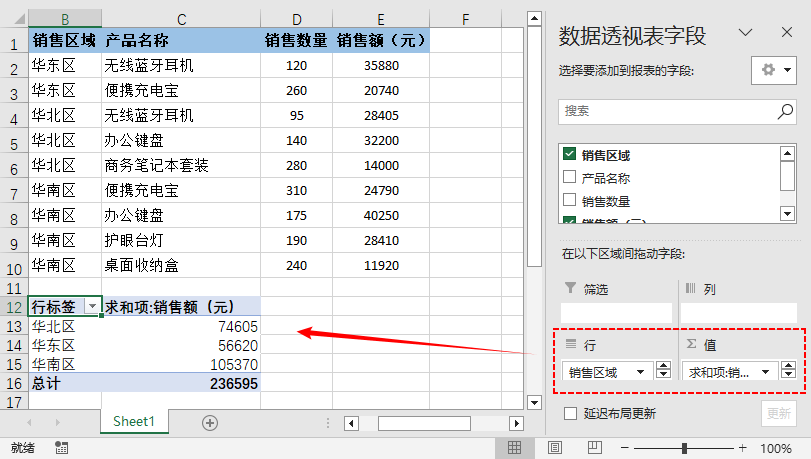This screenshot has height=459, width=811.
Task: Click the 筛选 filter drop area
Action: coord(617,313)
